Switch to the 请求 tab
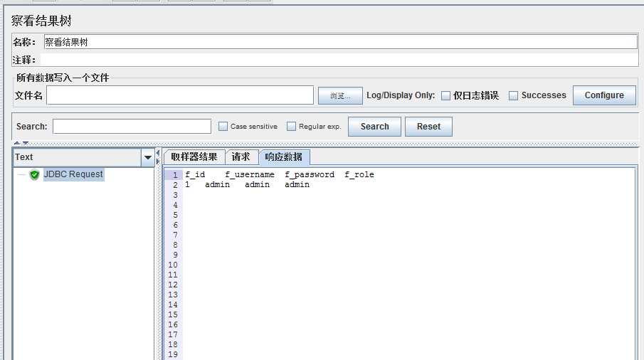The height and width of the screenshot is (360, 644). 241,157
